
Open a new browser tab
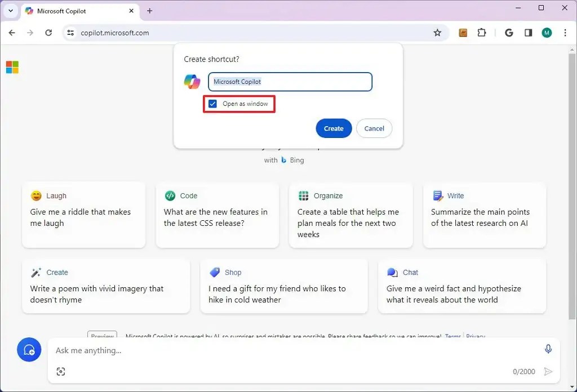pos(149,11)
